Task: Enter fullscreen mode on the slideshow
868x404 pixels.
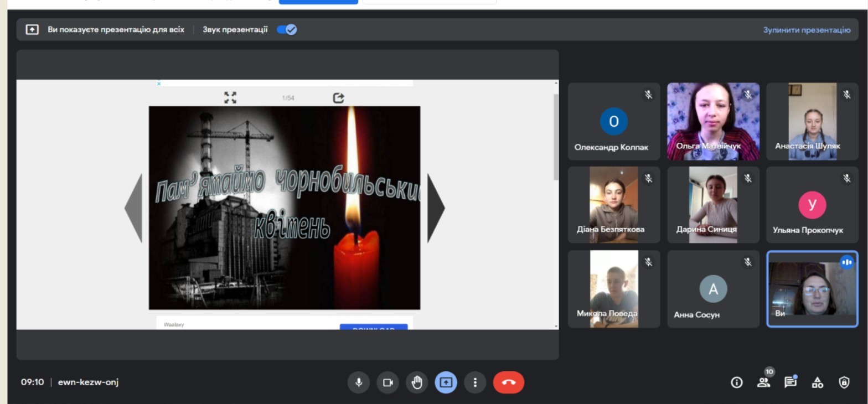Action: click(230, 98)
